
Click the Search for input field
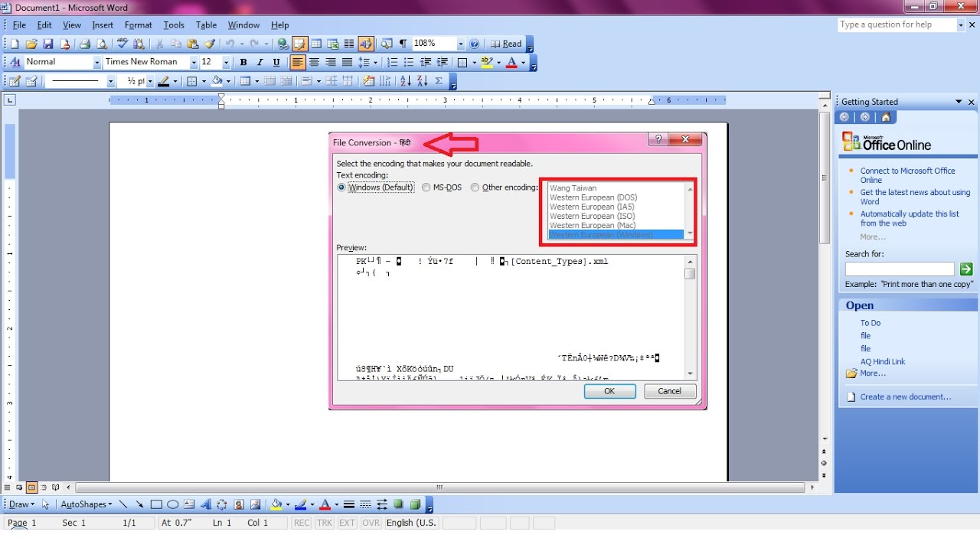point(900,269)
